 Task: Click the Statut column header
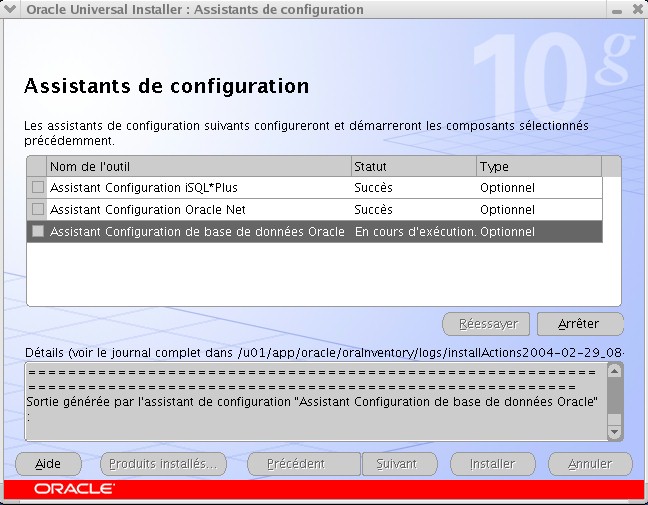(x=413, y=166)
